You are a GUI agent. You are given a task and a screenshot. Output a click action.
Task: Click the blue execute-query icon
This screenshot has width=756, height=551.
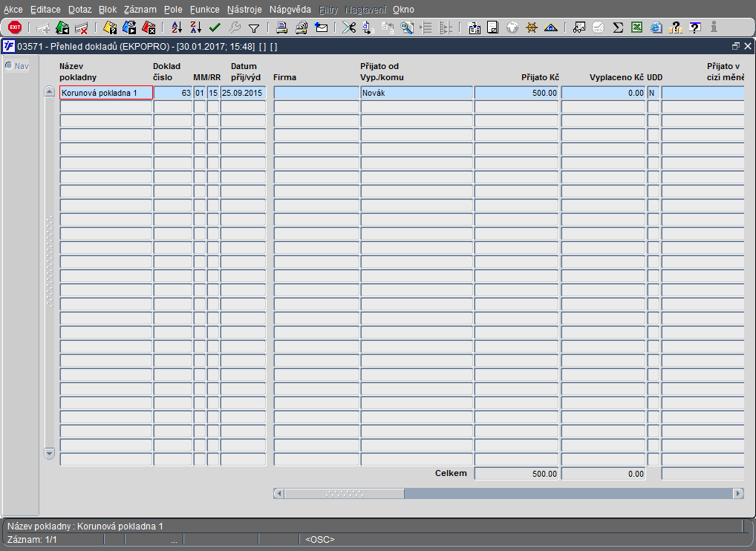tap(129, 28)
